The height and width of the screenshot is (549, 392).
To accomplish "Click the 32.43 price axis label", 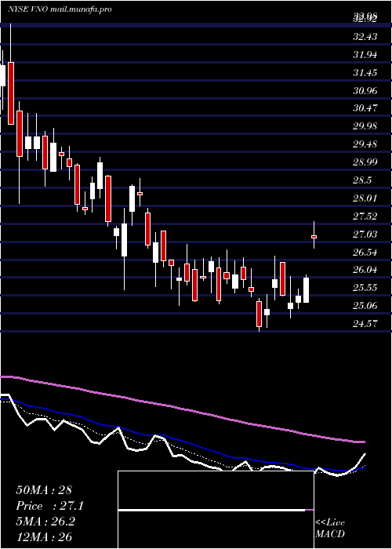I will coord(365,36).
